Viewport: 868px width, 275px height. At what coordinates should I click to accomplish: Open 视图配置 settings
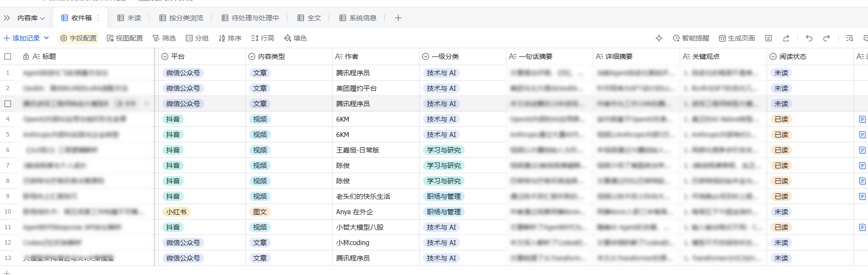click(x=125, y=38)
